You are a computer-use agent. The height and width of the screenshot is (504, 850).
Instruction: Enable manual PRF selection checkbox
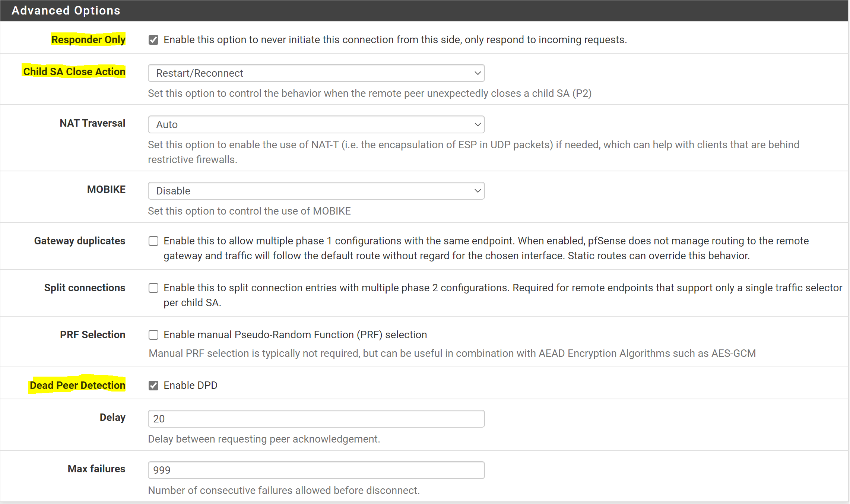coord(153,335)
